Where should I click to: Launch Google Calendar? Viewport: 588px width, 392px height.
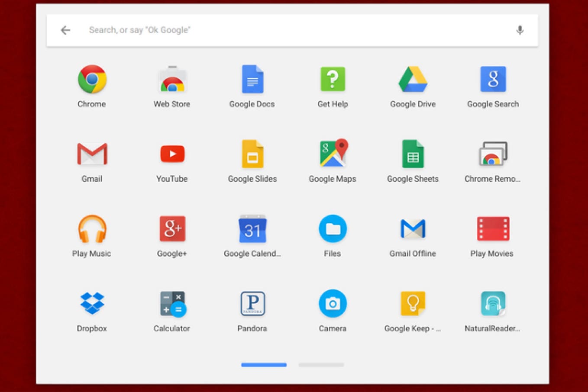pyautogui.click(x=252, y=229)
